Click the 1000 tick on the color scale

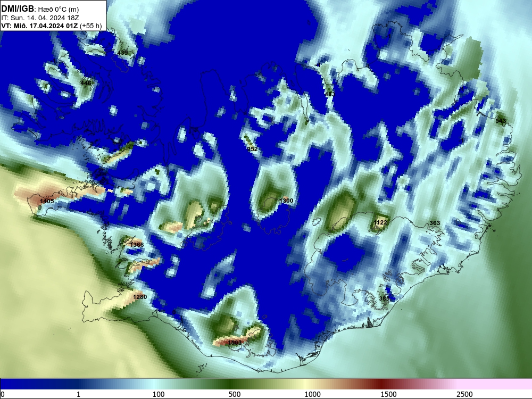pos(312,394)
